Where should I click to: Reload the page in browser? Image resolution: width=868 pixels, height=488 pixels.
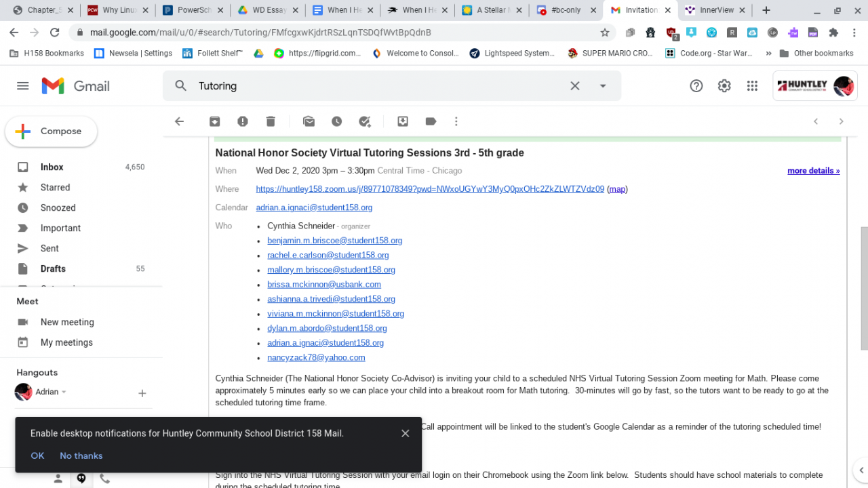pyautogui.click(x=55, y=33)
